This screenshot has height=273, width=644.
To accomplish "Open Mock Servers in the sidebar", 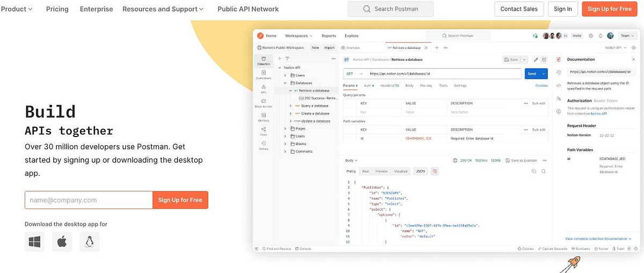I will tap(264, 102).
